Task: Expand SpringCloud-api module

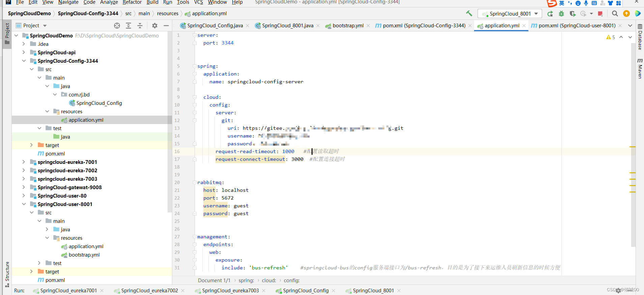Action: [24, 52]
